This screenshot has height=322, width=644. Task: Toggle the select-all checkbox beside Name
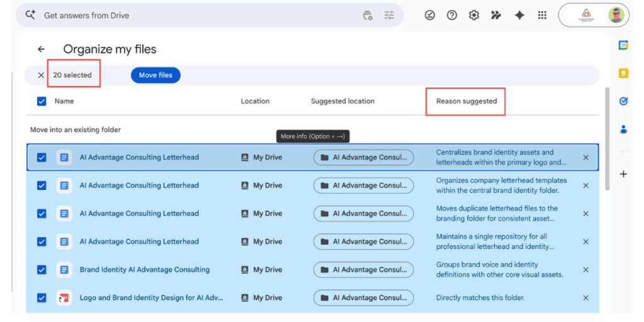click(42, 101)
